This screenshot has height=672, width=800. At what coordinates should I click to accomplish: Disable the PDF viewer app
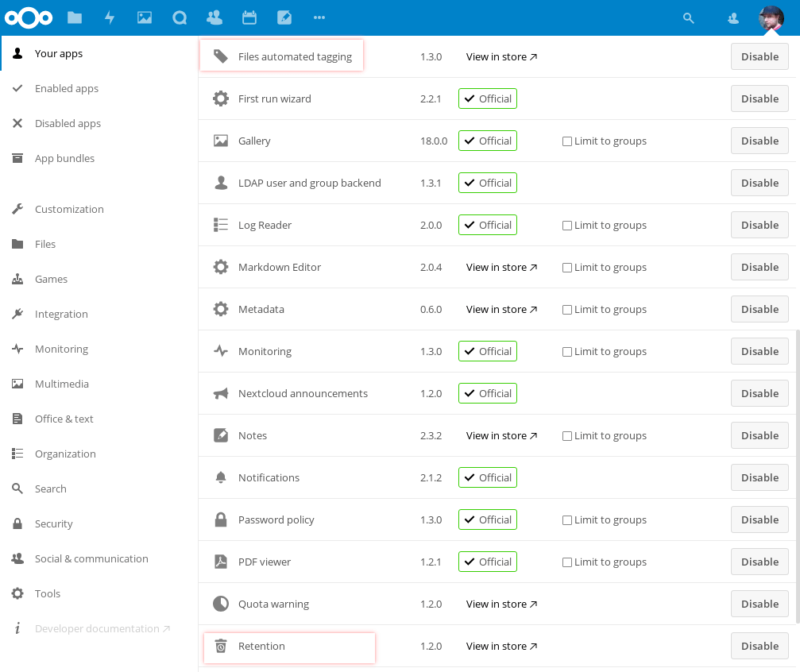coord(759,562)
